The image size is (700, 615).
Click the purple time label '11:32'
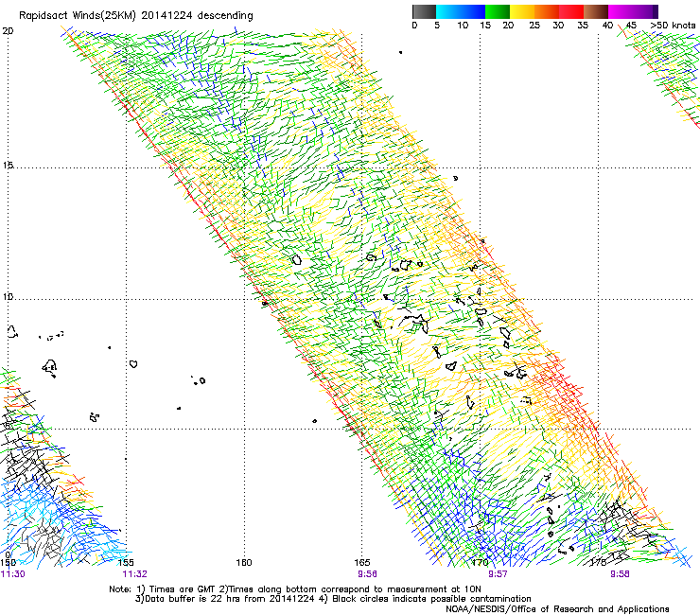pos(135,574)
